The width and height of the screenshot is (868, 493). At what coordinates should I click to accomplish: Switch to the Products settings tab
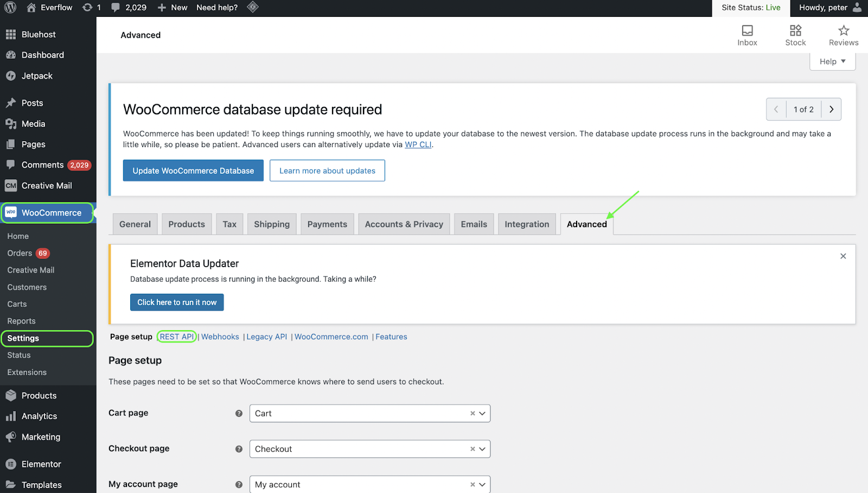pos(187,224)
